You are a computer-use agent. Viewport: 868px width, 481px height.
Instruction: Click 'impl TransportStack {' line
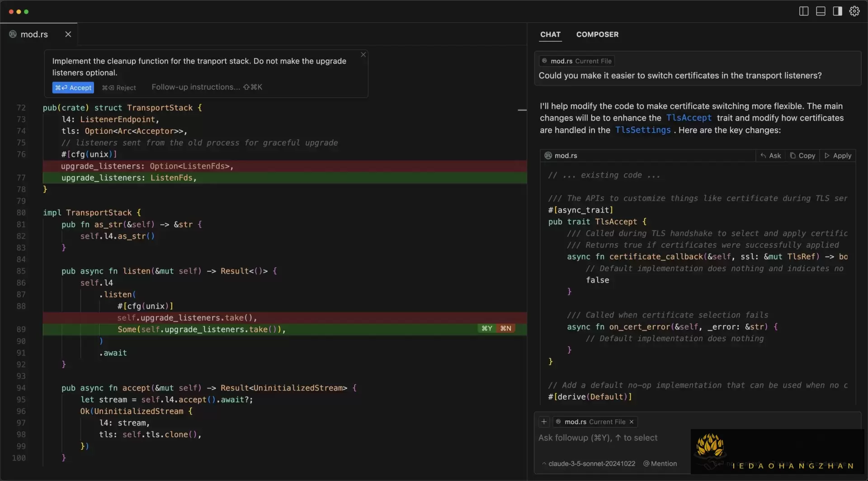point(92,212)
